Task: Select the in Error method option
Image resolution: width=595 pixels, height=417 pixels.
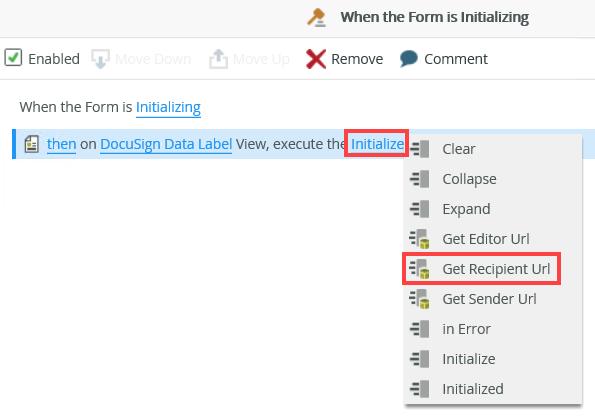Action: [x=493, y=329]
